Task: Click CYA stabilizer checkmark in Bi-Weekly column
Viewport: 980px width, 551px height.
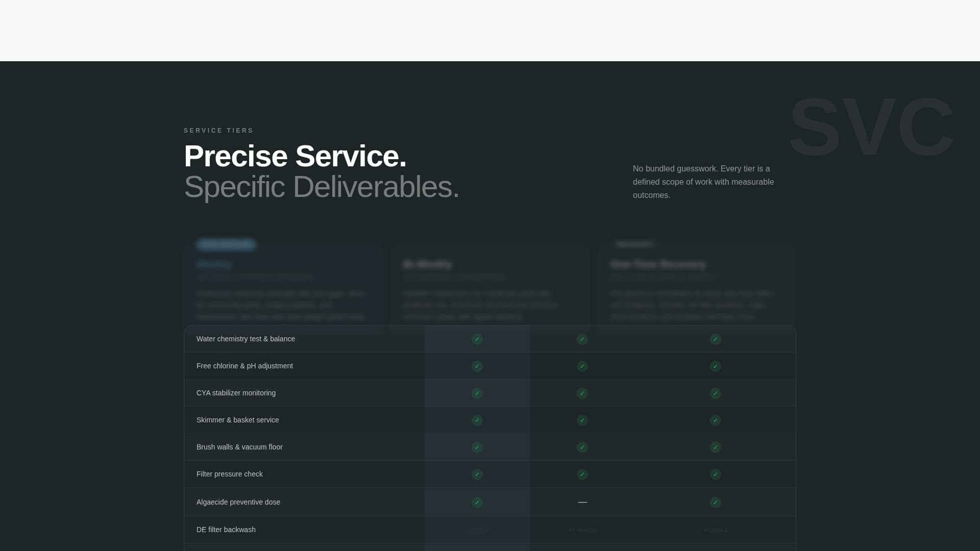Action: pos(582,393)
